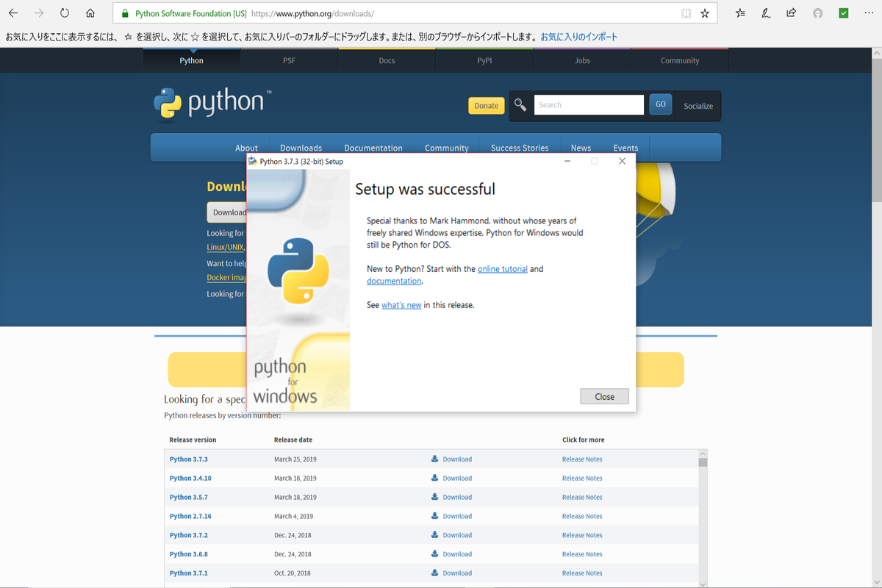The image size is (882, 588).
Task: Open Python 2.7.16 release link
Action: coord(190,517)
